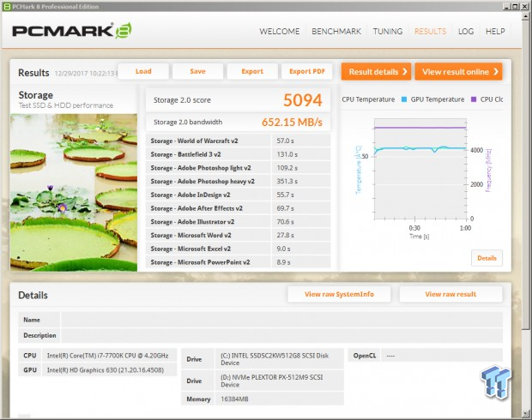Click the CPU Temperature legend label
Image resolution: width=532 pixels, height=420 pixels.
click(x=368, y=99)
